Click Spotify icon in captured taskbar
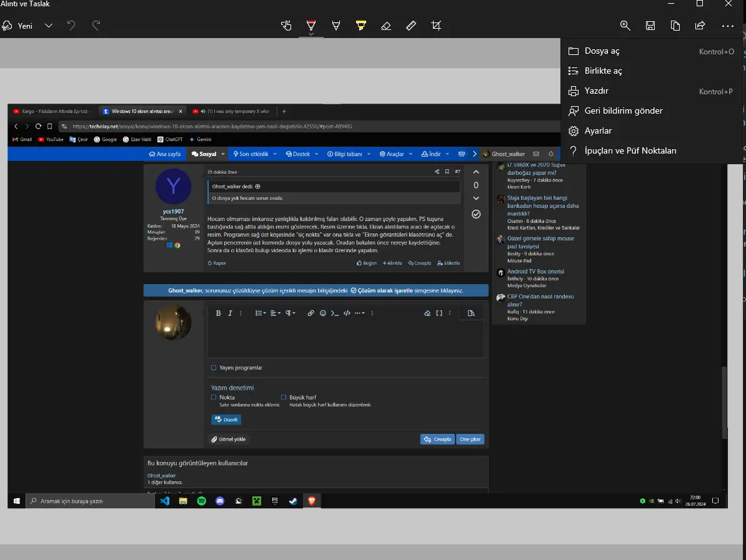Image resolution: width=746 pixels, height=560 pixels. (x=201, y=501)
